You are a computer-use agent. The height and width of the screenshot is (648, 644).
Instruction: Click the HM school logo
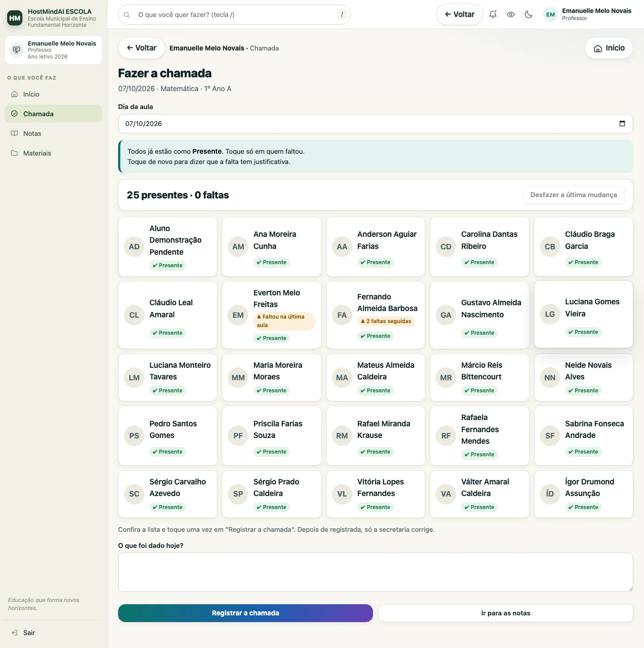click(15, 18)
